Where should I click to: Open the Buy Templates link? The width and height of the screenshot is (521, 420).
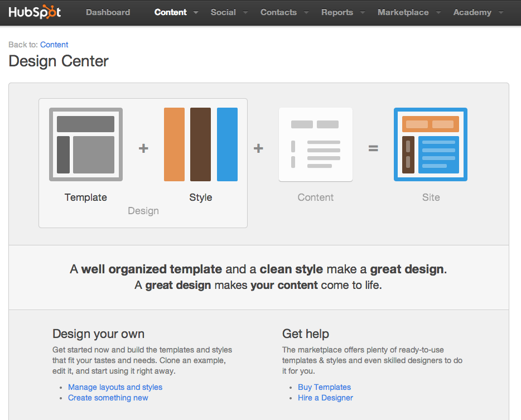click(324, 387)
